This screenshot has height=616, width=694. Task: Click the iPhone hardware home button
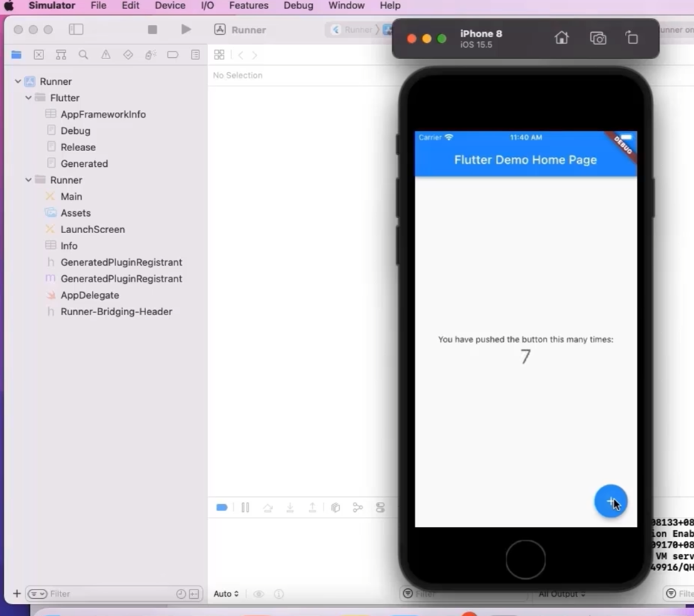pos(525,559)
